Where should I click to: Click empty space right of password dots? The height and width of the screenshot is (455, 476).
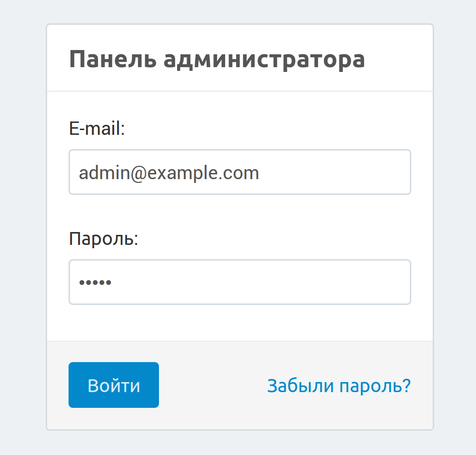point(262,282)
